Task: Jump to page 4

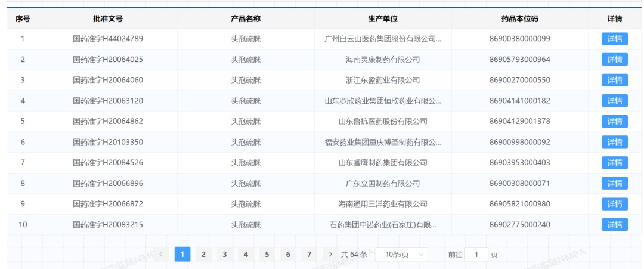Action: pos(246,255)
